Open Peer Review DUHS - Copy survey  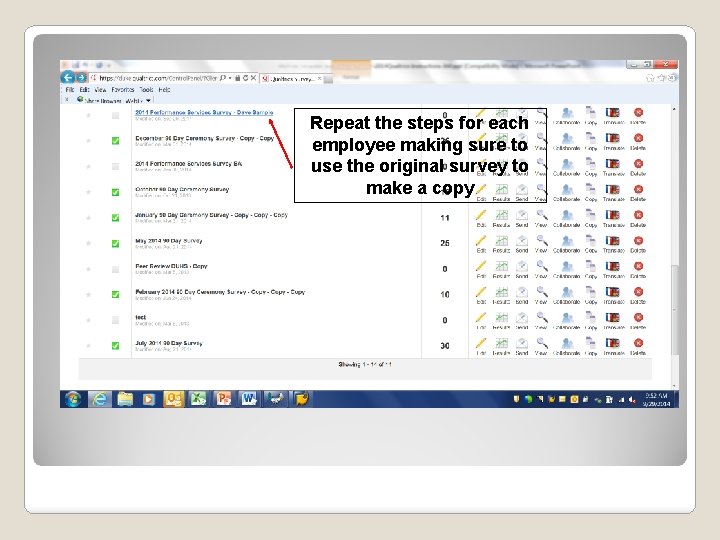click(x=171, y=266)
